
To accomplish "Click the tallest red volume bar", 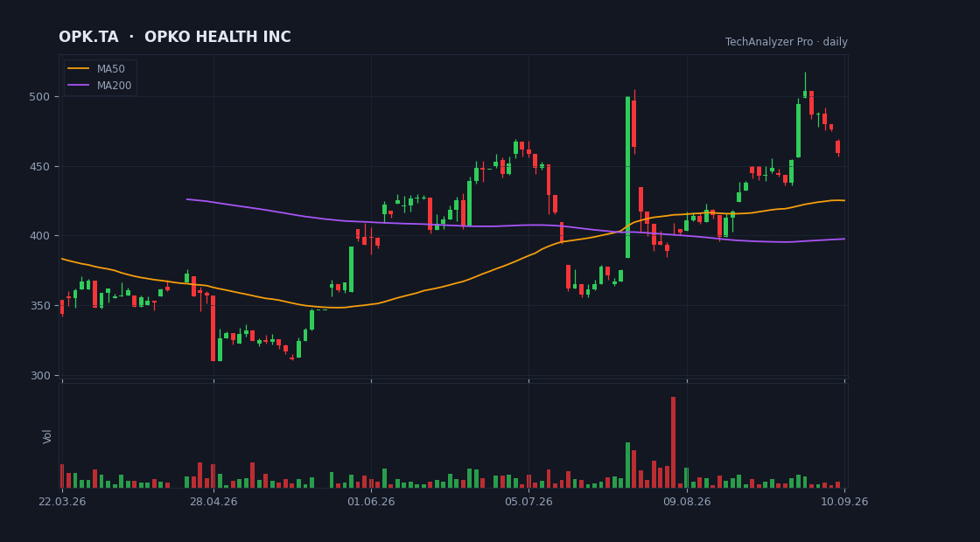I will (673, 442).
